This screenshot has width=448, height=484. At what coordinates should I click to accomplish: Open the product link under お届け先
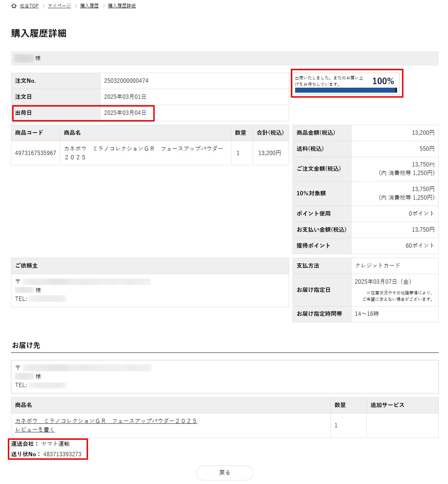[x=106, y=421]
